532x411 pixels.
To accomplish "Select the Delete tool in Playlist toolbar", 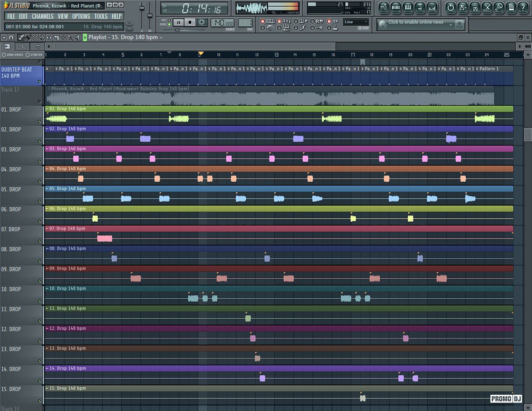I will coord(35,37).
